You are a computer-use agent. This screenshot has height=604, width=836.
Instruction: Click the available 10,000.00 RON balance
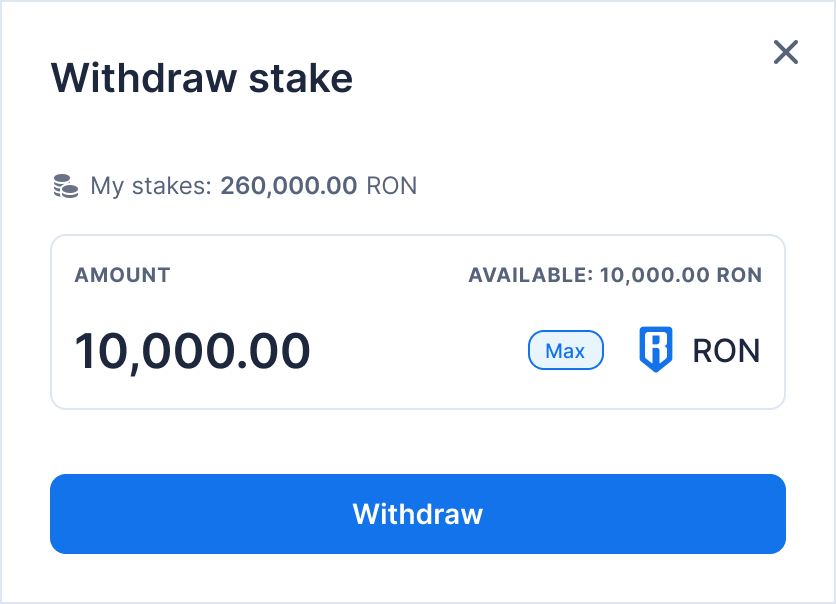pyautogui.click(x=680, y=275)
